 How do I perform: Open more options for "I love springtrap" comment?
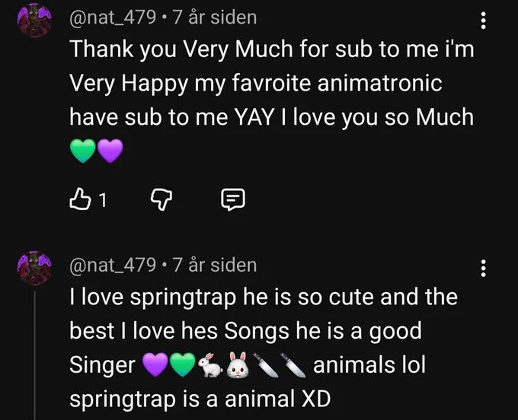(x=483, y=268)
